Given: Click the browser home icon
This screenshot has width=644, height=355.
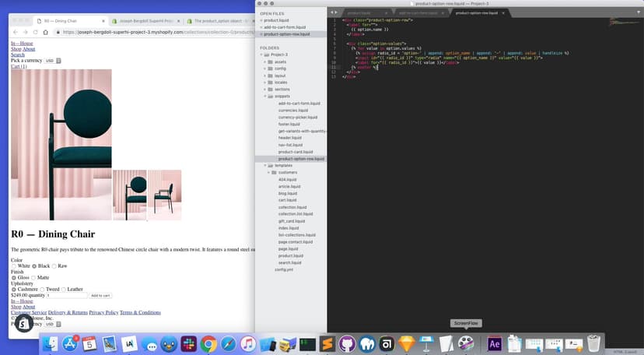Looking at the screenshot, I should click(x=46, y=32).
